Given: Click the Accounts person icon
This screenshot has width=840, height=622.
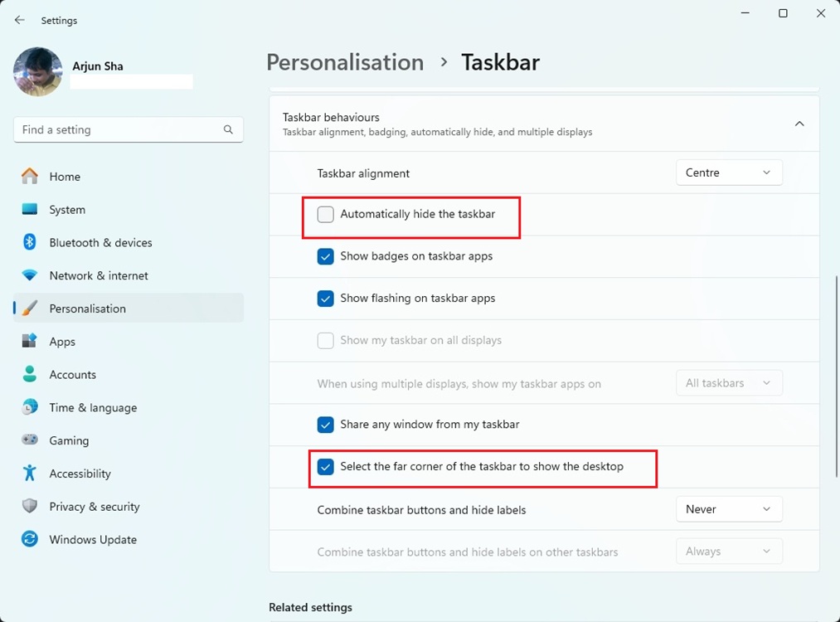Looking at the screenshot, I should click(30, 374).
